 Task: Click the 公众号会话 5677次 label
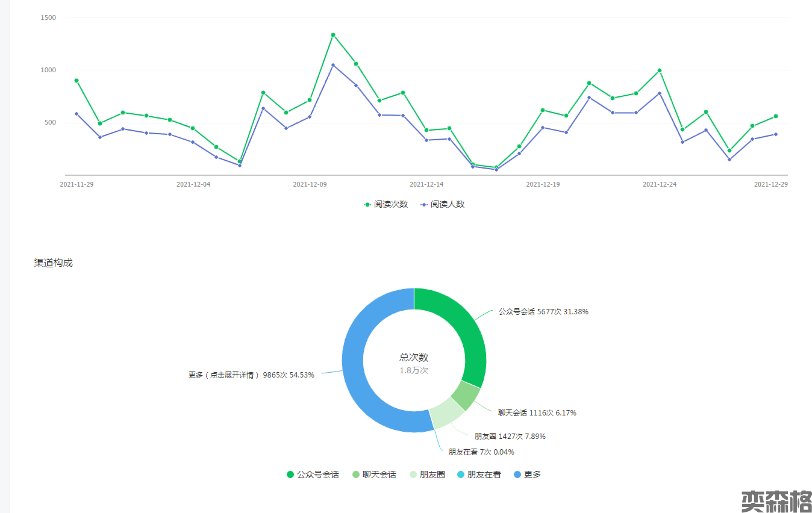[x=543, y=312]
